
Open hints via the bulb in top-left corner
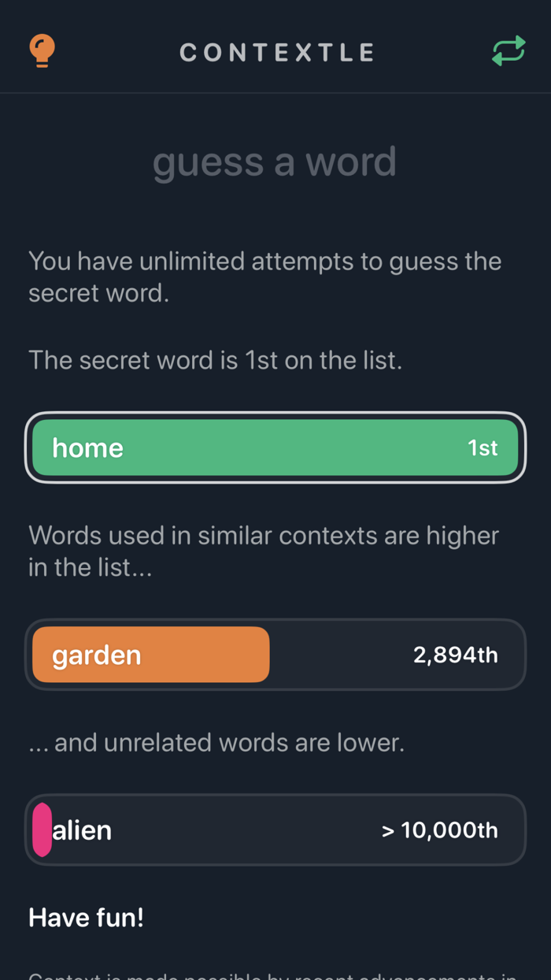(41, 50)
